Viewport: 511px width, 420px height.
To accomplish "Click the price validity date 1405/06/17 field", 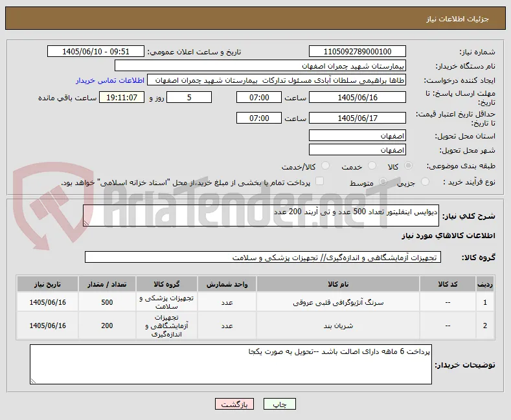I will tap(357, 118).
